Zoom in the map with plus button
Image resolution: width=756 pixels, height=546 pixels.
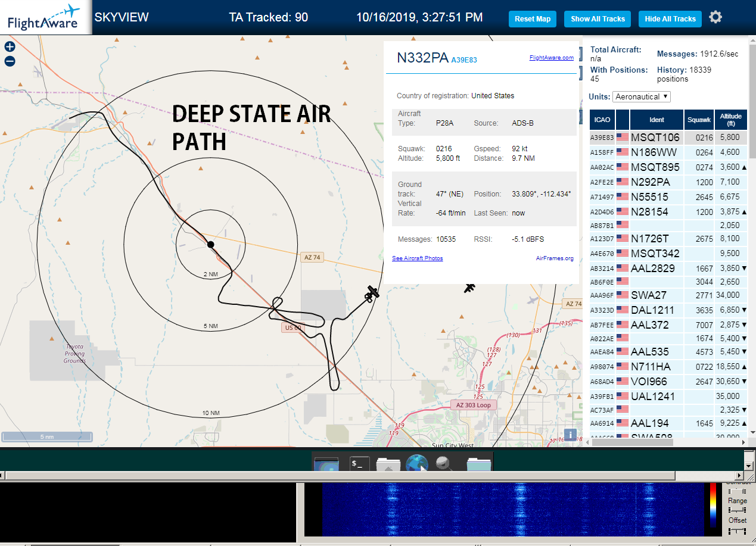coord(10,46)
